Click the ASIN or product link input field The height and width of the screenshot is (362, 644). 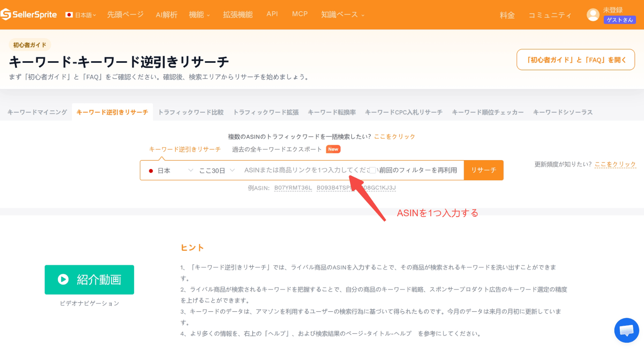pos(304,170)
